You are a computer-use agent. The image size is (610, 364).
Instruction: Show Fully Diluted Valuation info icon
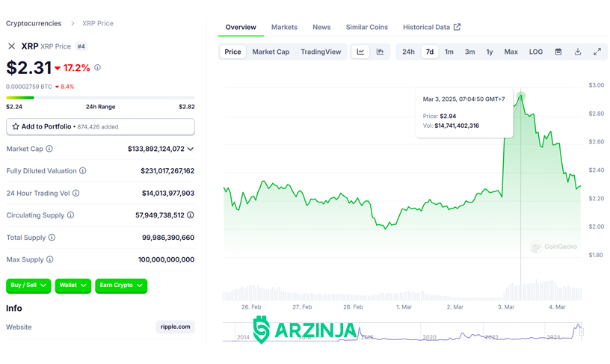[x=83, y=170]
